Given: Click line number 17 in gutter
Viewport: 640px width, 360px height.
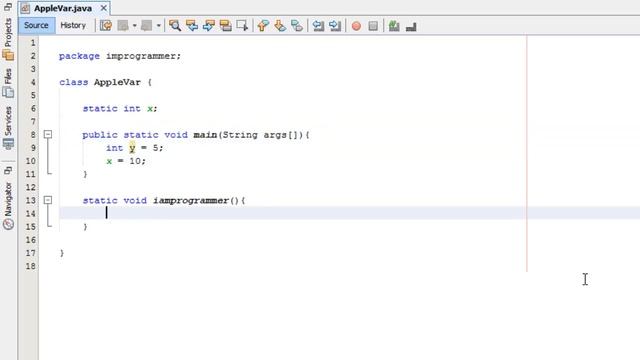Looking at the screenshot, I should point(31,253).
